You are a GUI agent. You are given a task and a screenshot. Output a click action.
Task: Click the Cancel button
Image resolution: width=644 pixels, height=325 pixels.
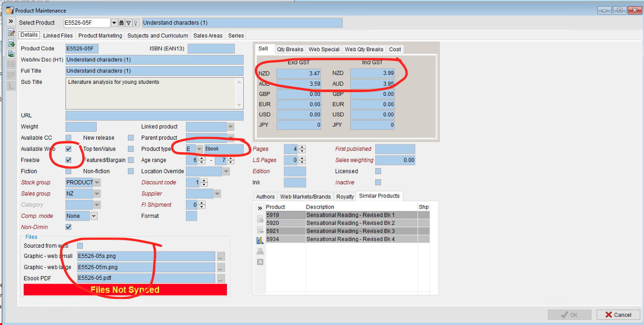(x=617, y=315)
